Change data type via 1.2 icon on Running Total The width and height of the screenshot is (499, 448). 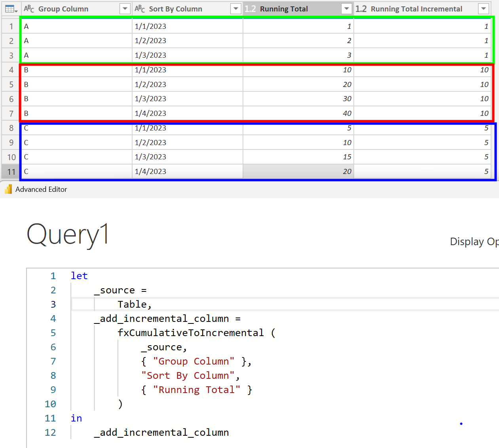click(250, 9)
